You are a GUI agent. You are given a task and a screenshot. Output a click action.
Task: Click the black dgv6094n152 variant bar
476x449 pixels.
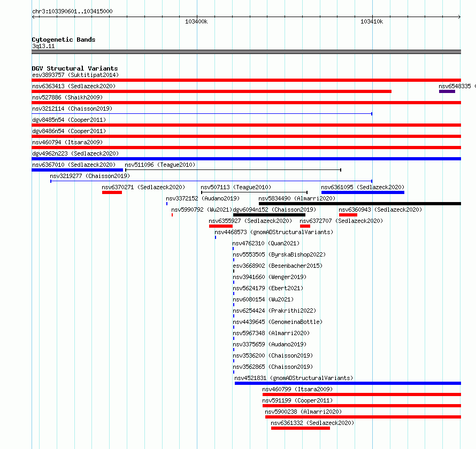(269, 215)
